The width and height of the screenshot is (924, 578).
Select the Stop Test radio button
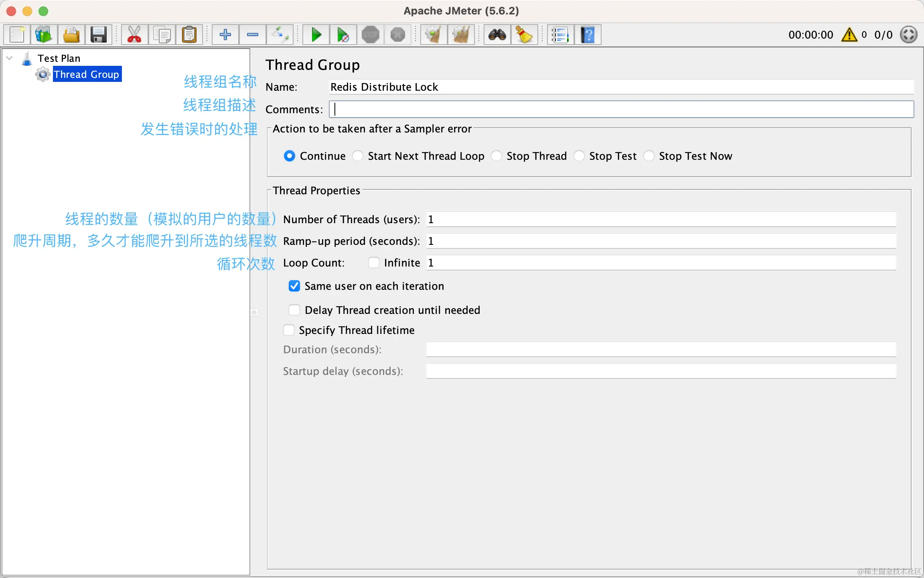tap(579, 156)
